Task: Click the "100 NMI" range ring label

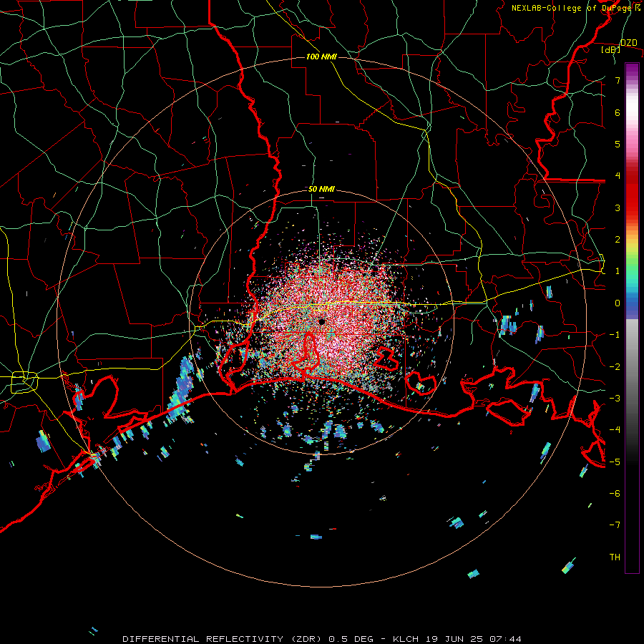Action: click(x=321, y=57)
